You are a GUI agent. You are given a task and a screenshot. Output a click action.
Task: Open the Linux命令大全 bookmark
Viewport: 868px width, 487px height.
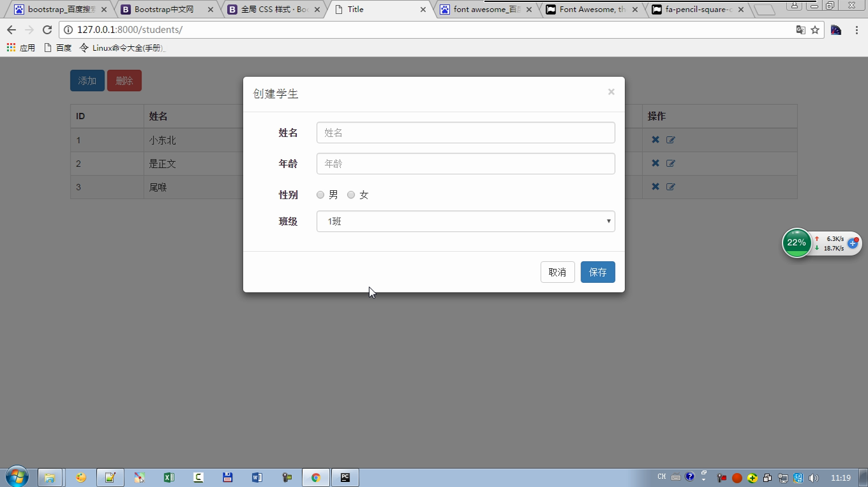click(122, 48)
